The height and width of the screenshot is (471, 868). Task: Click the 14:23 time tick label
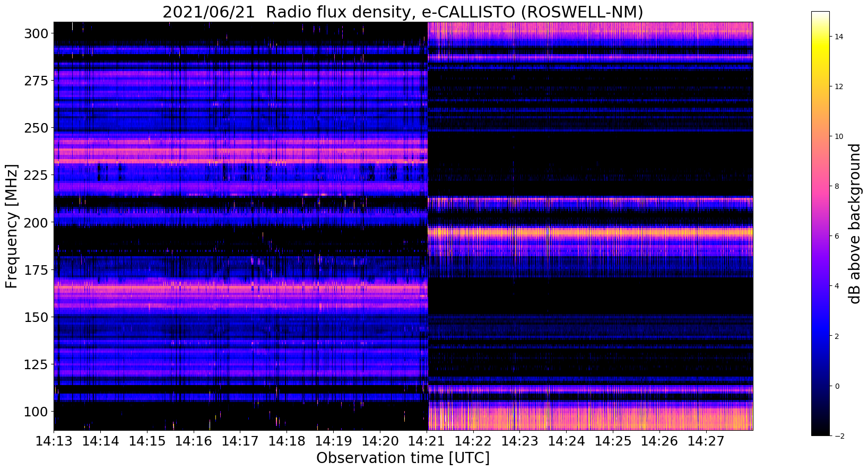519,441
